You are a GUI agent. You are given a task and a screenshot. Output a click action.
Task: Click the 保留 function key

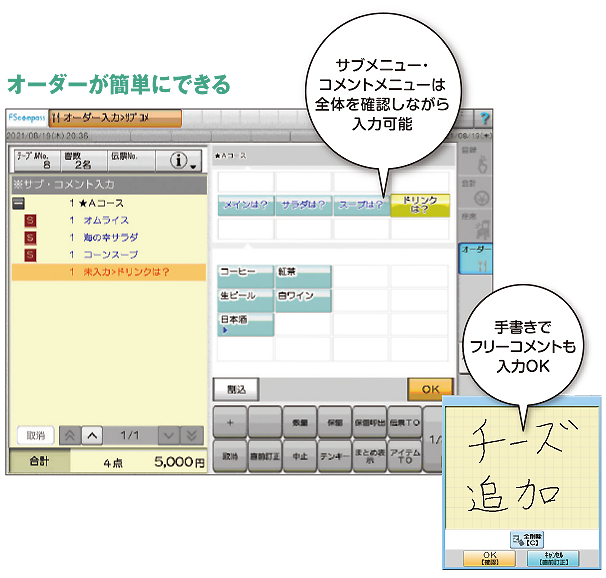335,422
